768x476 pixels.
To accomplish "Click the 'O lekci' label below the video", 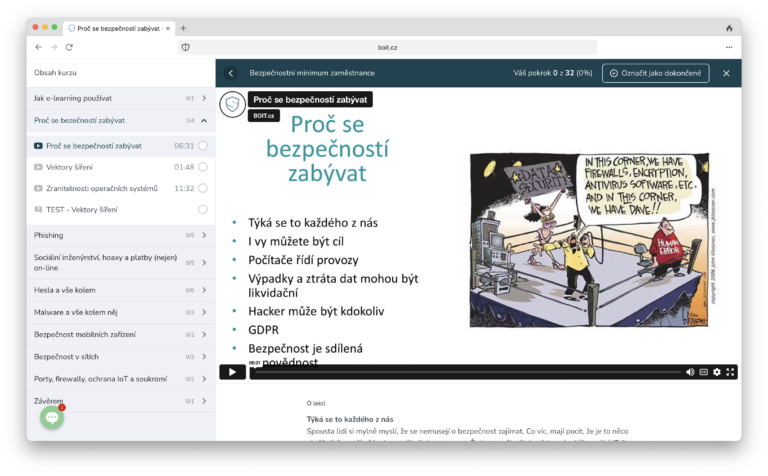I will pos(315,403).
